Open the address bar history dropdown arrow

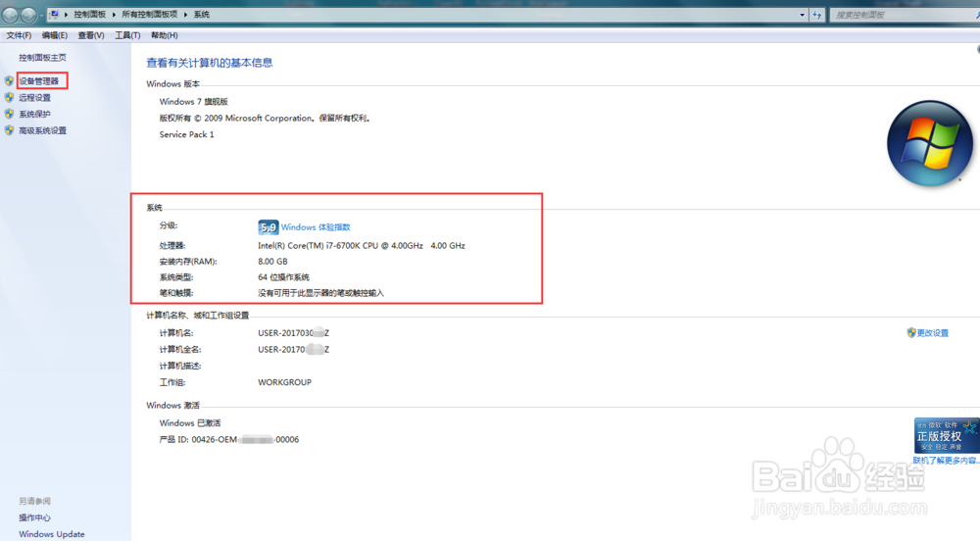(x=803, y=15)
